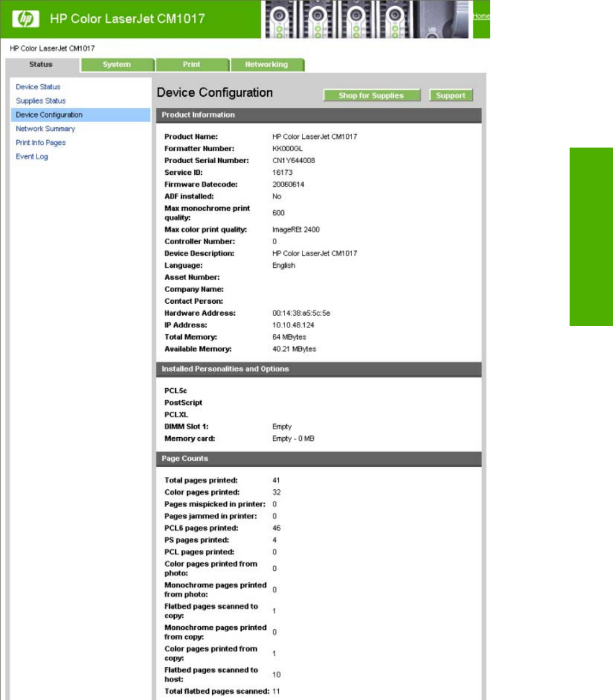Select Flatbed pages scanned to host value 10
613x700 pixels.
(x=276, y=675)
